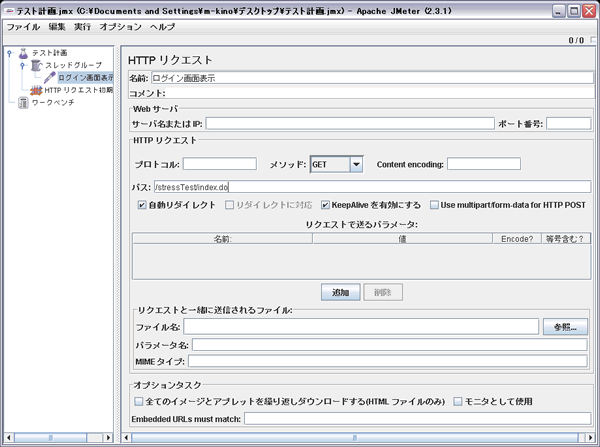Click the ワークベンチ clipboard icon
Image resolution: width=600 pixels, height=447 pixels.
pos(22,102)
